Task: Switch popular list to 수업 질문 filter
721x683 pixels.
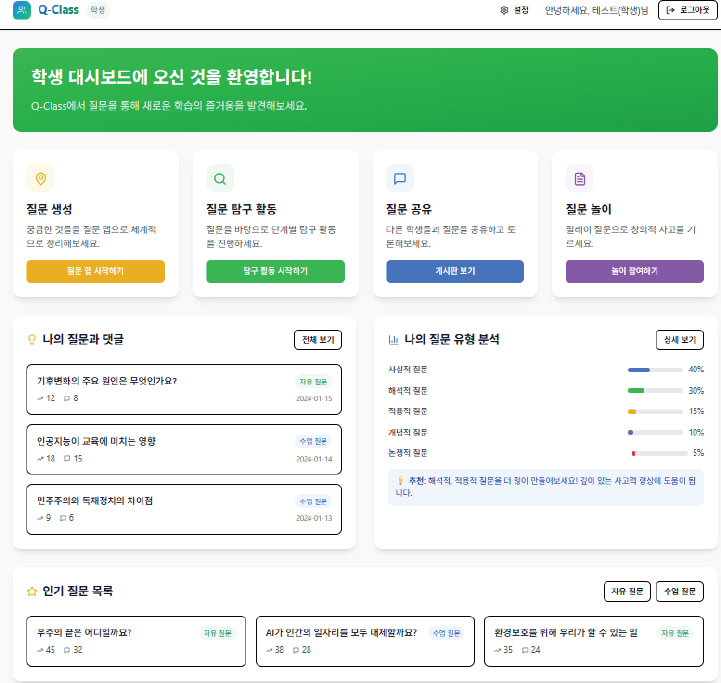Action: (x=679, y=591)
